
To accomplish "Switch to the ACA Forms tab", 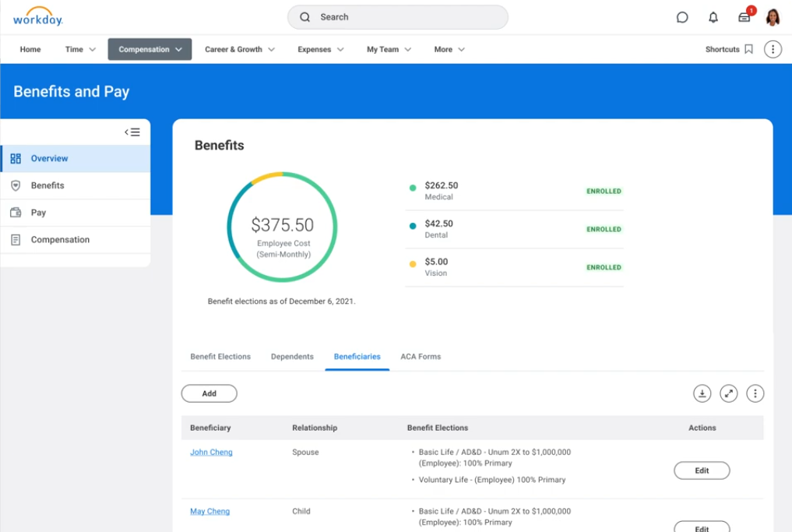I will pos(421,357).
